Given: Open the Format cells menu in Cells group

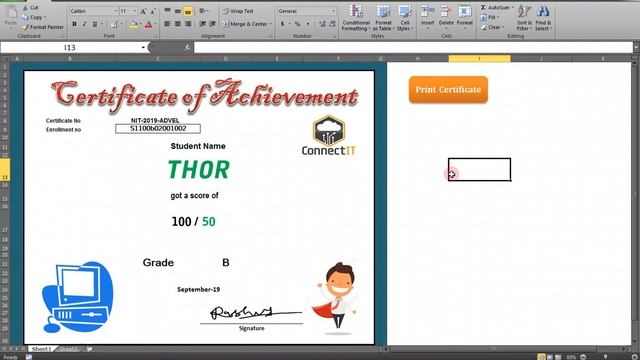Looking at the screenshot, I should pos(464,16).
